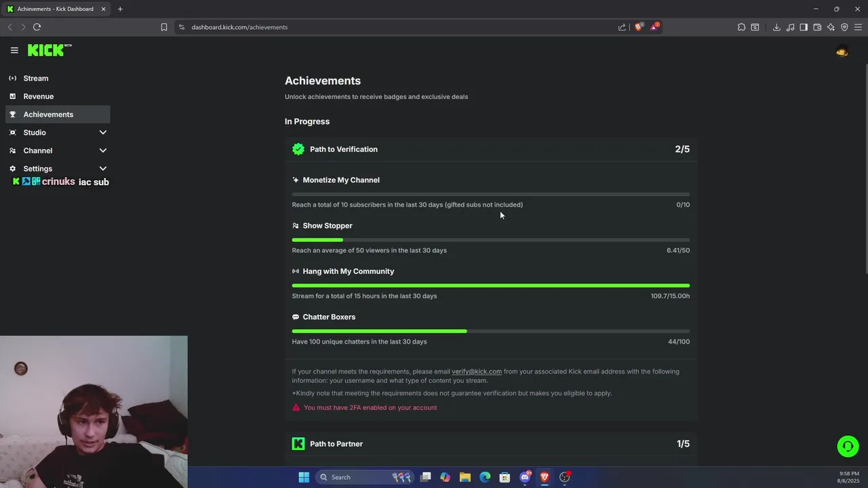
Task: Open a new browser tab
Action: click(120, 9)
